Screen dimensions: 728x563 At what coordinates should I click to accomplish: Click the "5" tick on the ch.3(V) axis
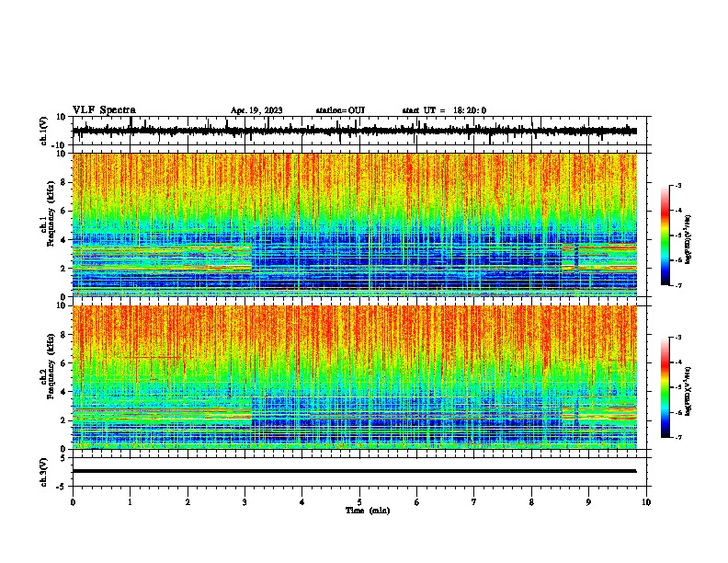click(64, 458)
